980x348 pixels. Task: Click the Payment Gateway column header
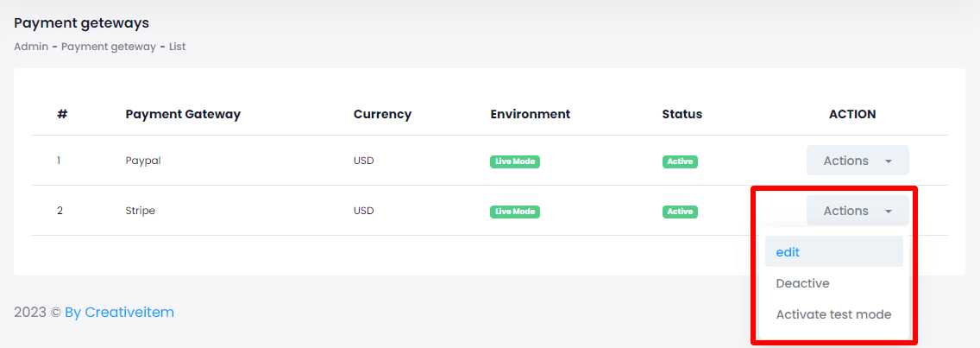pyautogui.click(x=183, y=114)
